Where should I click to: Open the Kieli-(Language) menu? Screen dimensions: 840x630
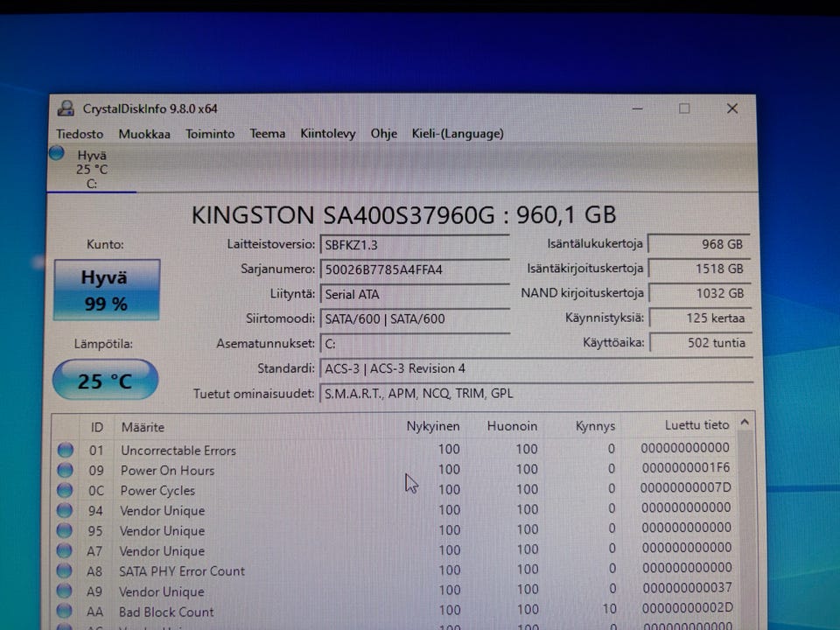458,133
